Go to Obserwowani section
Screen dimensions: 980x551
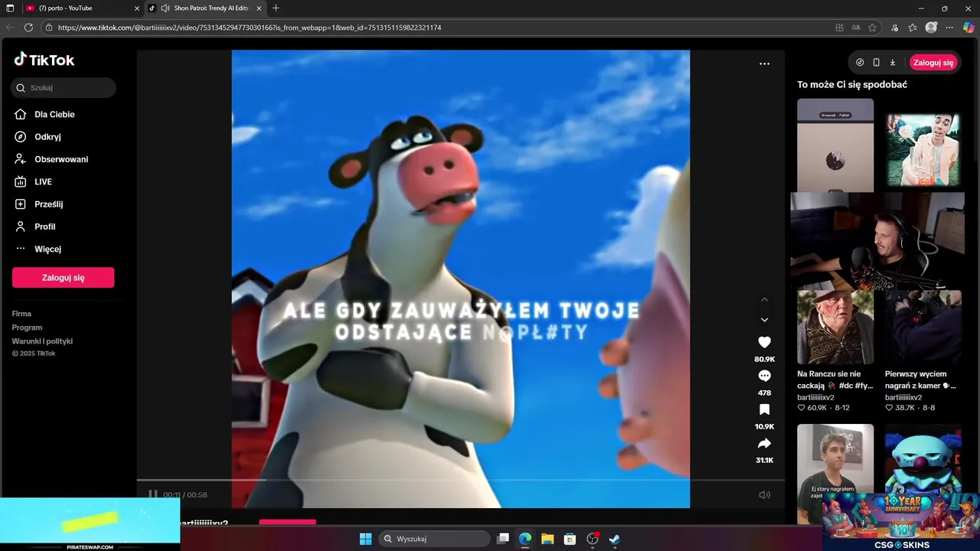tap(51, 159)
